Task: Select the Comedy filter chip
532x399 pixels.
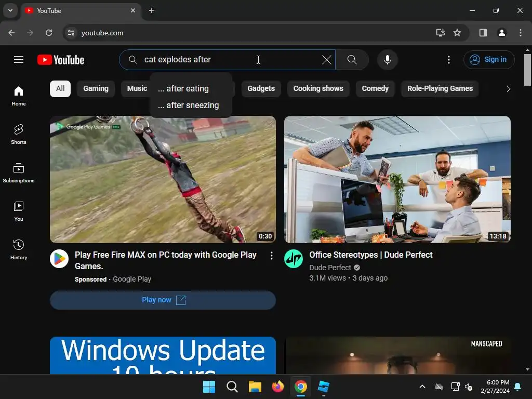Action: (375, 88)
